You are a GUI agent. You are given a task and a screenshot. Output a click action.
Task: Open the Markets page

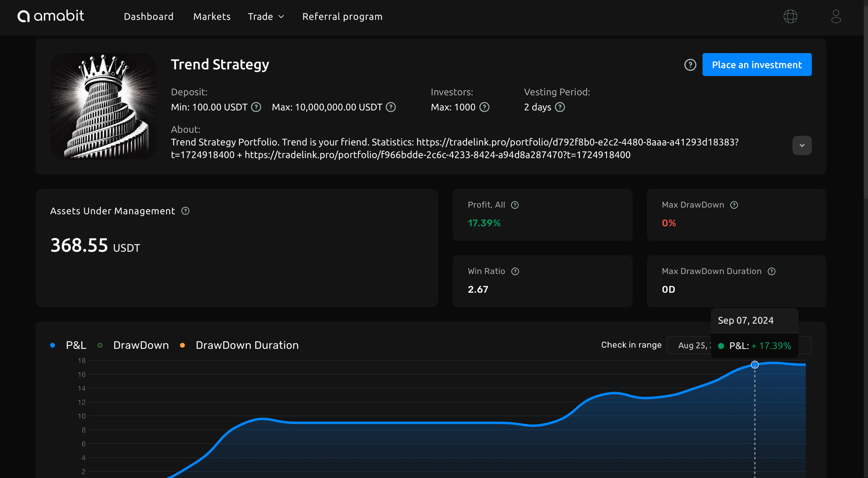(x=212, y=16)
